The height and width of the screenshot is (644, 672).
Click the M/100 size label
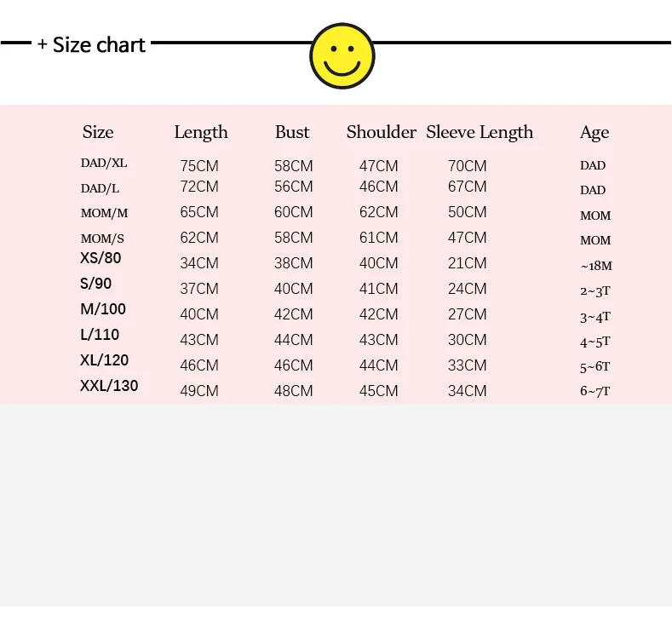pyautogui.click(x=103, y=309)
